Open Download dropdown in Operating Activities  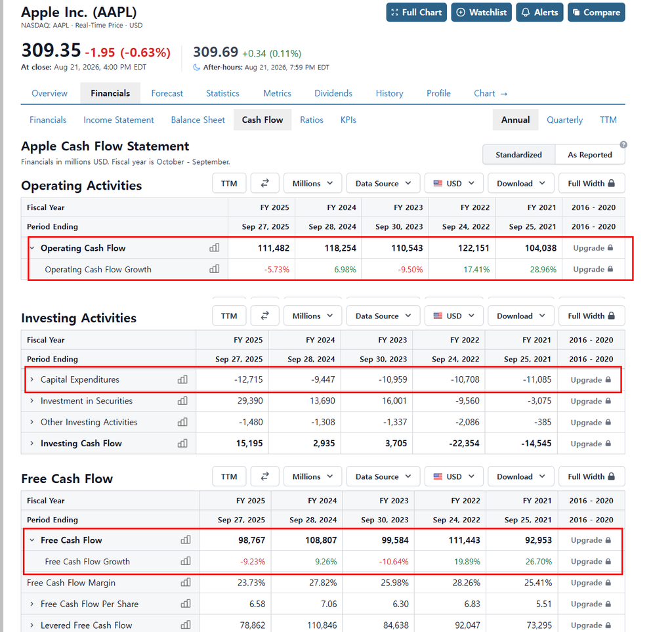click(520, 183)
